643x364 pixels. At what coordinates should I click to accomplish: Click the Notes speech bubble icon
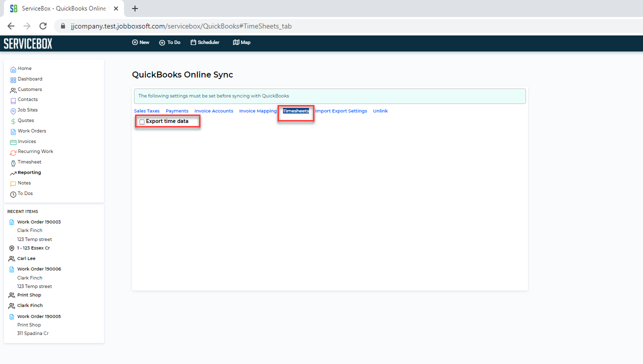[x=13, y=184]
